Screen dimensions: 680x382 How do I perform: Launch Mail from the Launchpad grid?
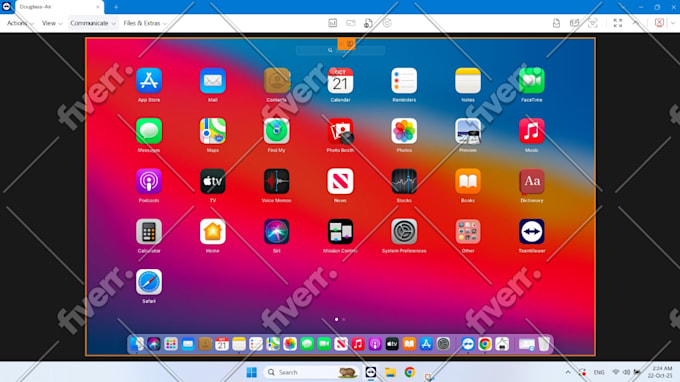tap(212, 81)
